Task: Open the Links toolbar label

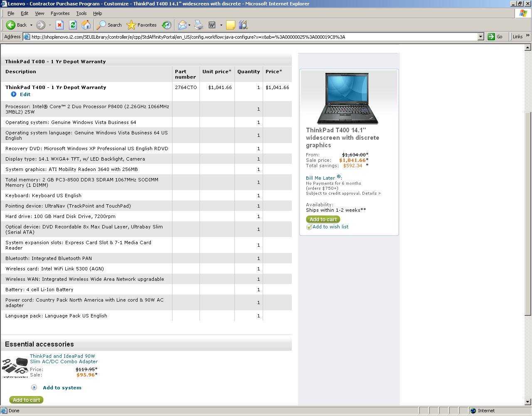Action: (x=517, y=37)
